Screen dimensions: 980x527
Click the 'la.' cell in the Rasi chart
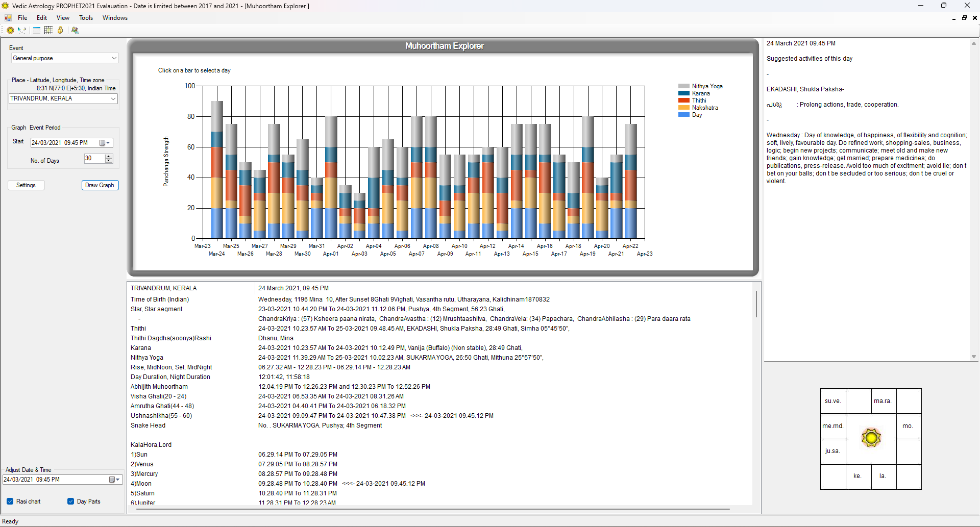tap(883, 476)
